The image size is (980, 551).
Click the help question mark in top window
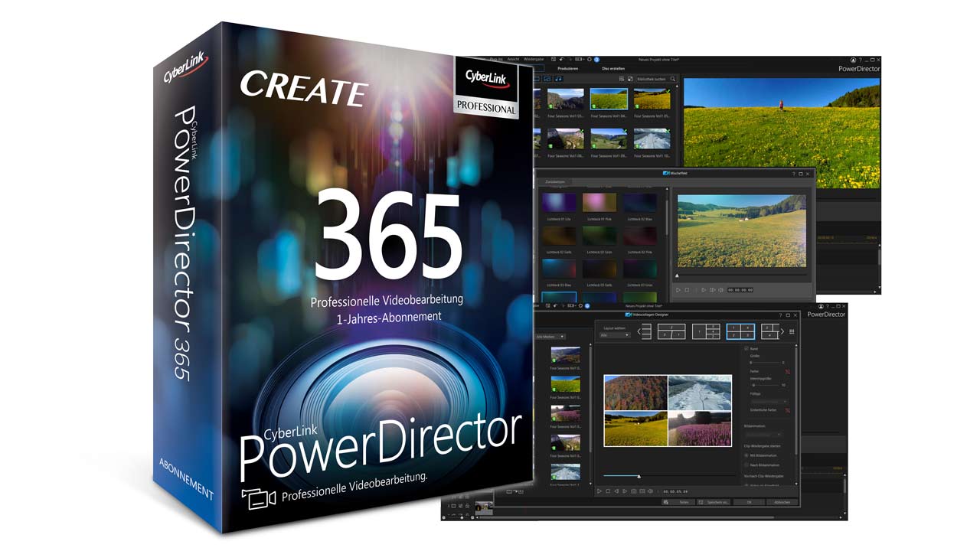click(861, 60)
